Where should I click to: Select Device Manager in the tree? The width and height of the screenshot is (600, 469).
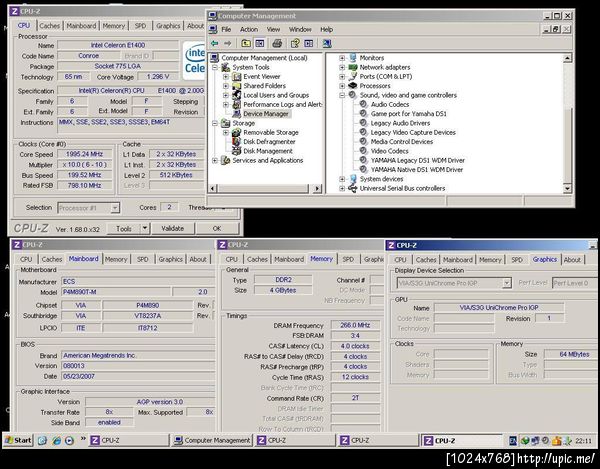pyautogui.click(x=266, y=114)
